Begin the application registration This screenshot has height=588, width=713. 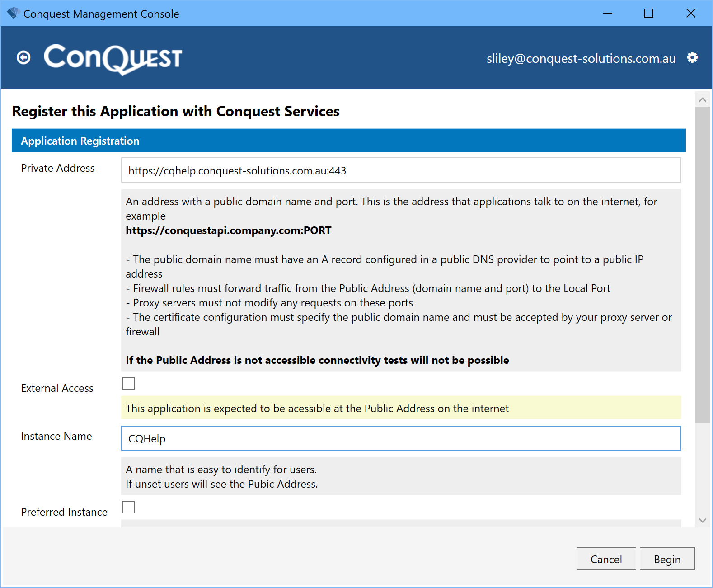667,559
